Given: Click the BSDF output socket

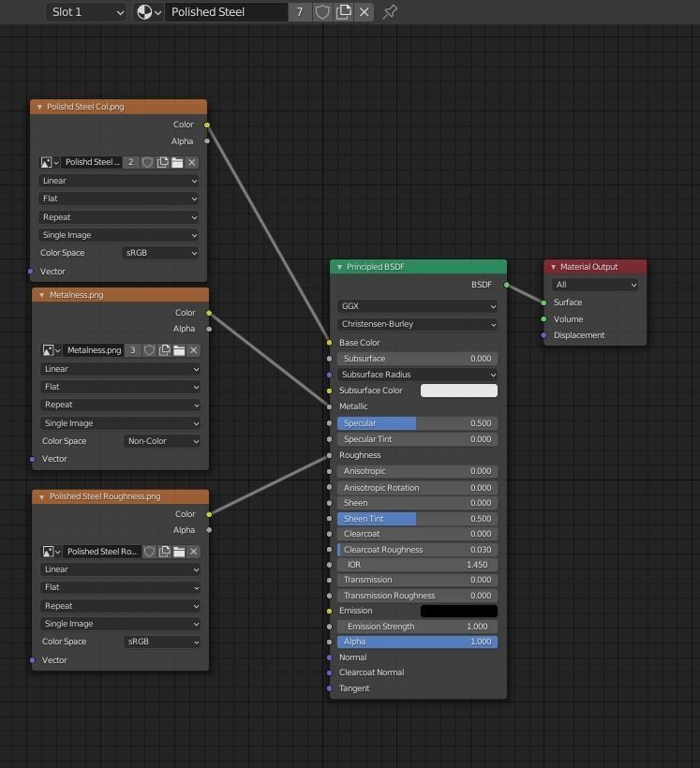Looking at the screenshot, I should tap(506, 285).
